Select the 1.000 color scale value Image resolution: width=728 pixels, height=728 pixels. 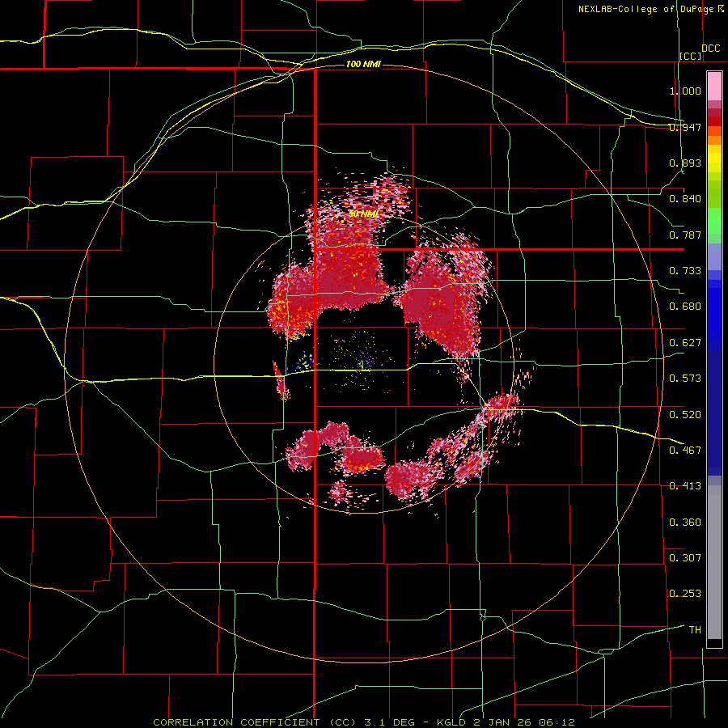(x=685, y=91)
